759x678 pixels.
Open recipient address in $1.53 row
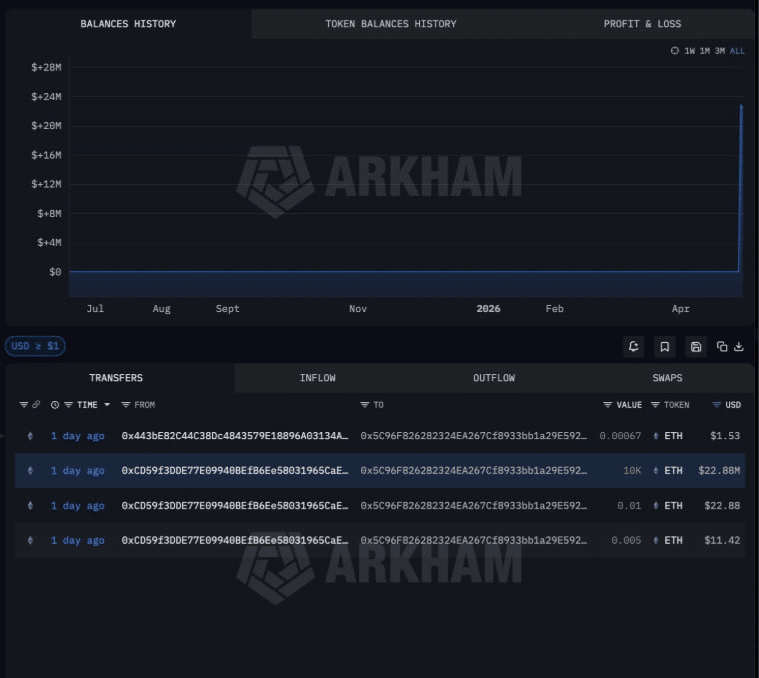click(x=473, y=436)
